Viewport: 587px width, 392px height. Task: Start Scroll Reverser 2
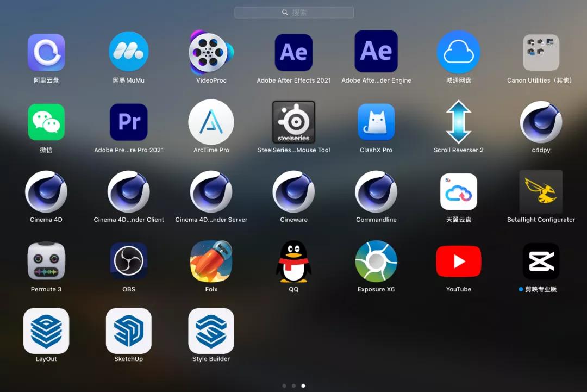458,122
